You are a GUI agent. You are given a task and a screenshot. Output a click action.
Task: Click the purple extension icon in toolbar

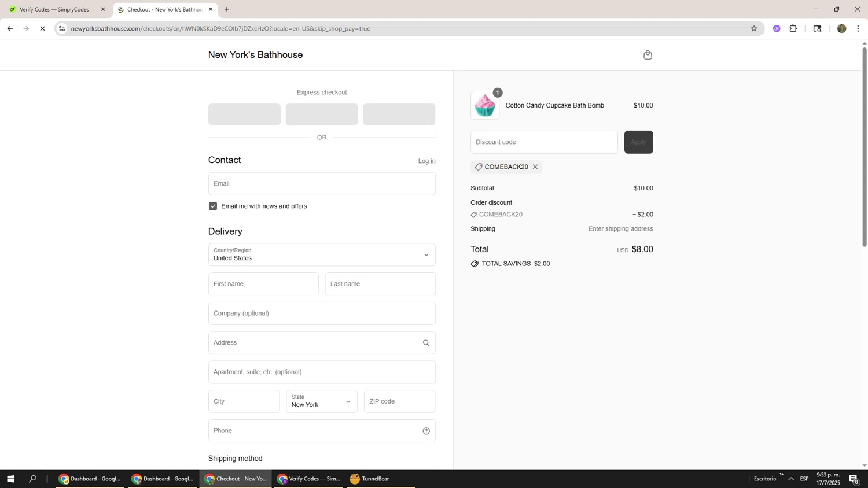coord(777,28)
